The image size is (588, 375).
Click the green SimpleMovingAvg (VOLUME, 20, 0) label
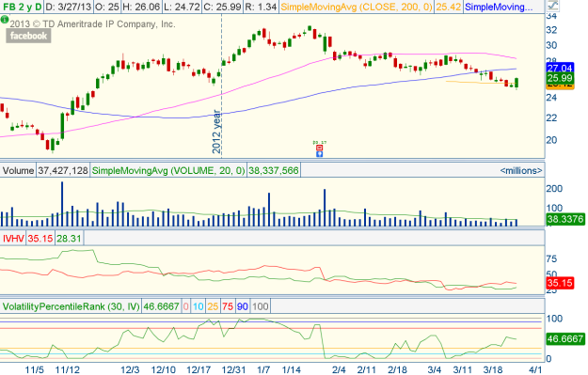[168, 170]
